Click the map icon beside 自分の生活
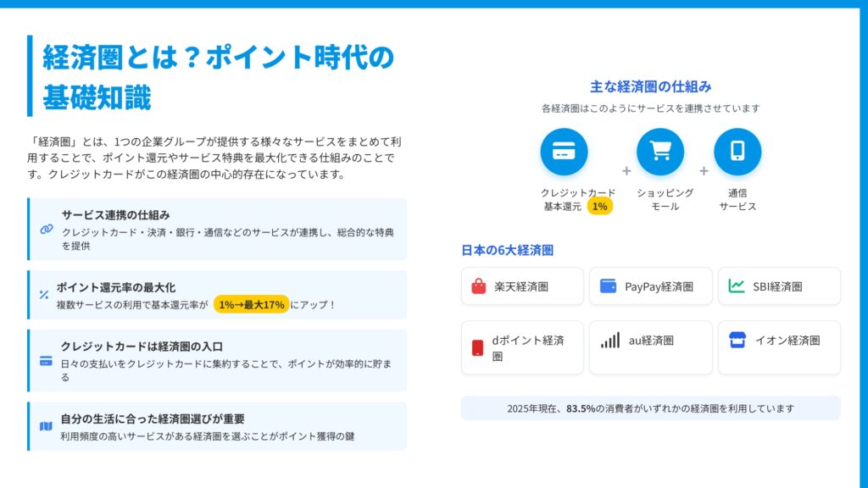868x488 pixels. click(46, 426)
